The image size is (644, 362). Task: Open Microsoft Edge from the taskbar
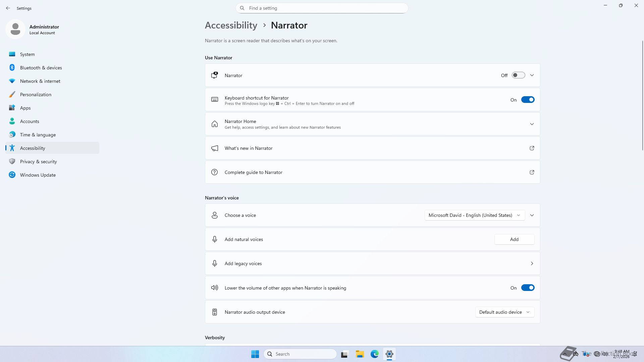[x=374, y=354]
